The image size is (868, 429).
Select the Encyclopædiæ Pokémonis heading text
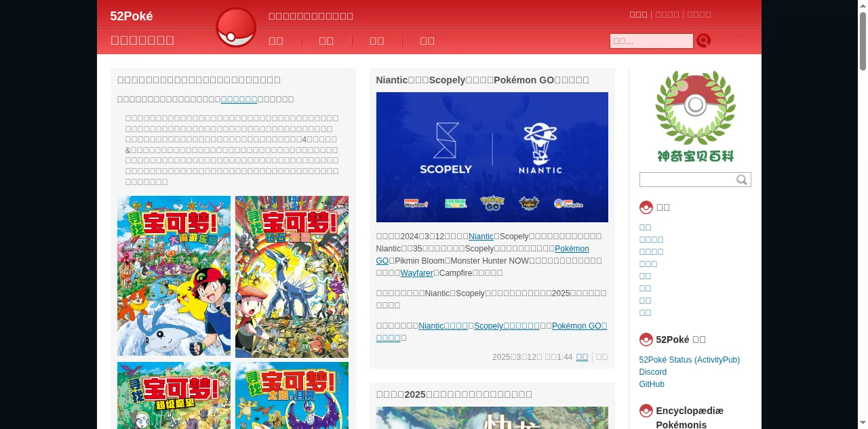coord(690,417)
